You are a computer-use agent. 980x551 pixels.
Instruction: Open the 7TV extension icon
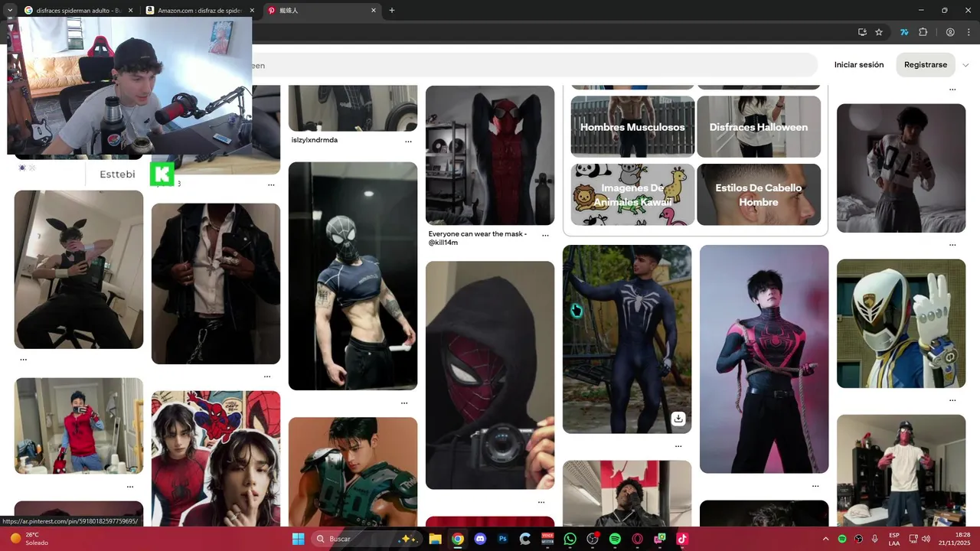(904, 32)
